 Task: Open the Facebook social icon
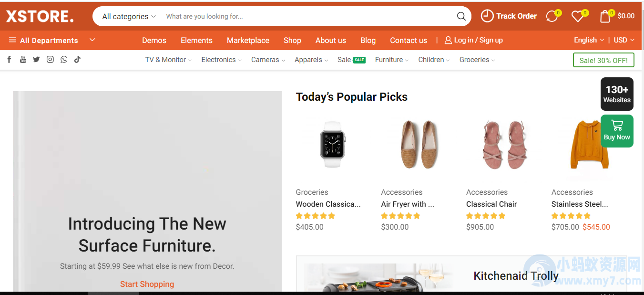point(9,59)
